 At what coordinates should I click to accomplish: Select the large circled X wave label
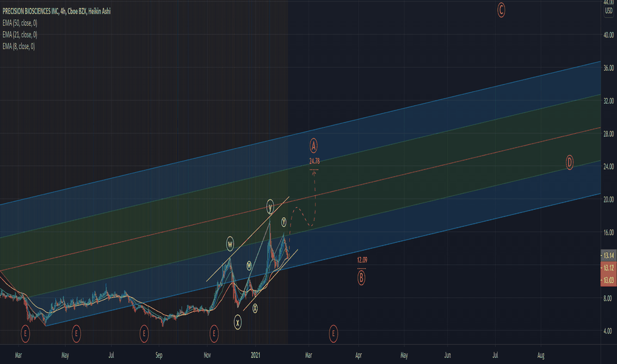click(x=238, y=323)
